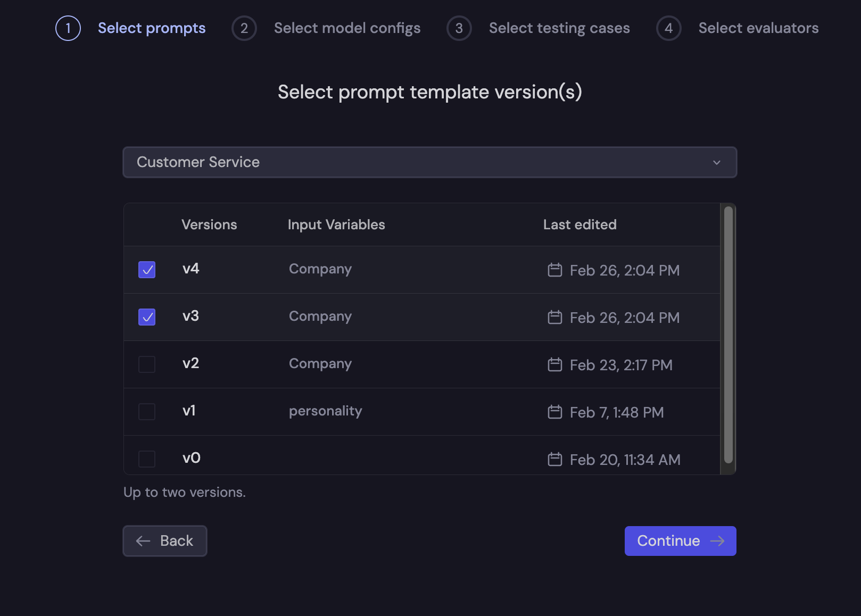Click calendar icon in v3 row
The height and width of the screenshot is (616, 861).
[555, 317]
